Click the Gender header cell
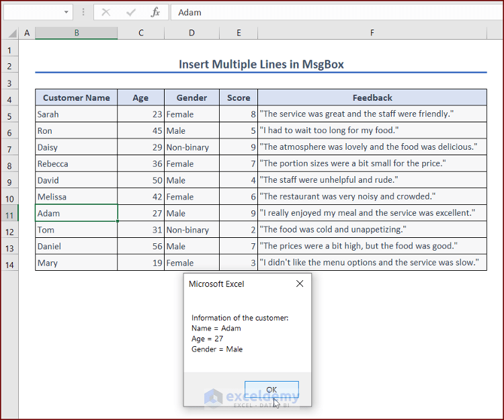The image size is (504, 420). point(192,97)
